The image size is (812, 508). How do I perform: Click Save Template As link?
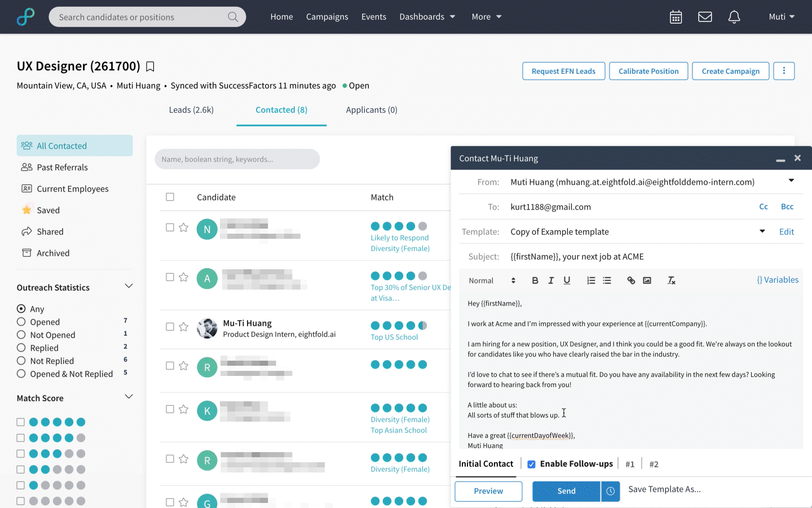pos(664,489)
